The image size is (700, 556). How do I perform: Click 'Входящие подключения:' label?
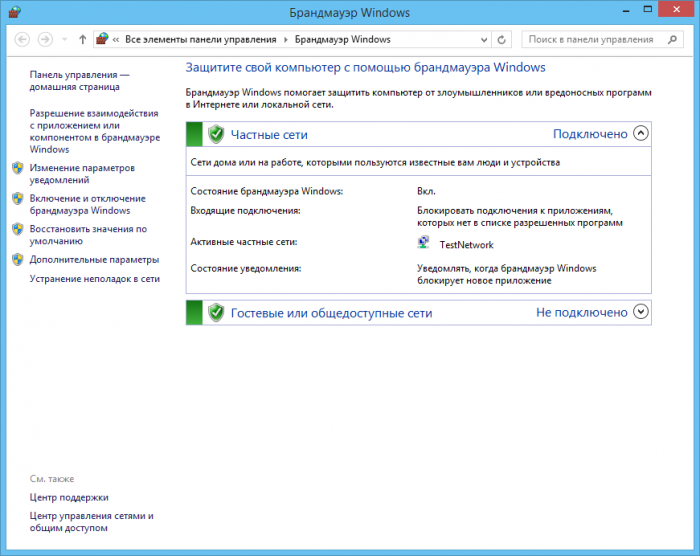[245, 210]
